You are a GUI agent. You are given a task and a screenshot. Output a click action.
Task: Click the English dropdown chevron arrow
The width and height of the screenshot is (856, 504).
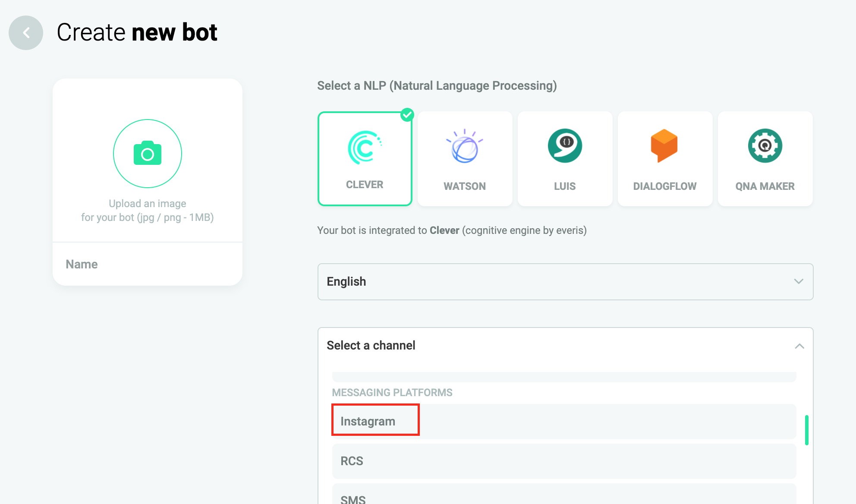[x=799, y=281]
